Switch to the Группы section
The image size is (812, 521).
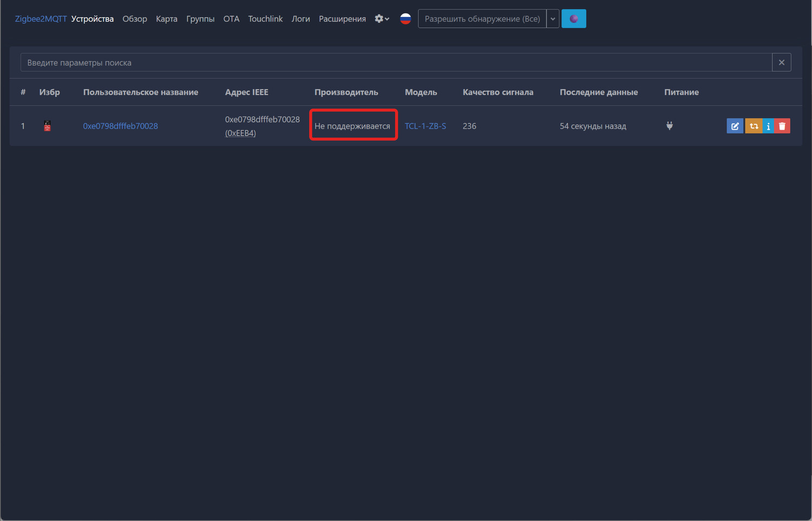(x=200, y=19)
